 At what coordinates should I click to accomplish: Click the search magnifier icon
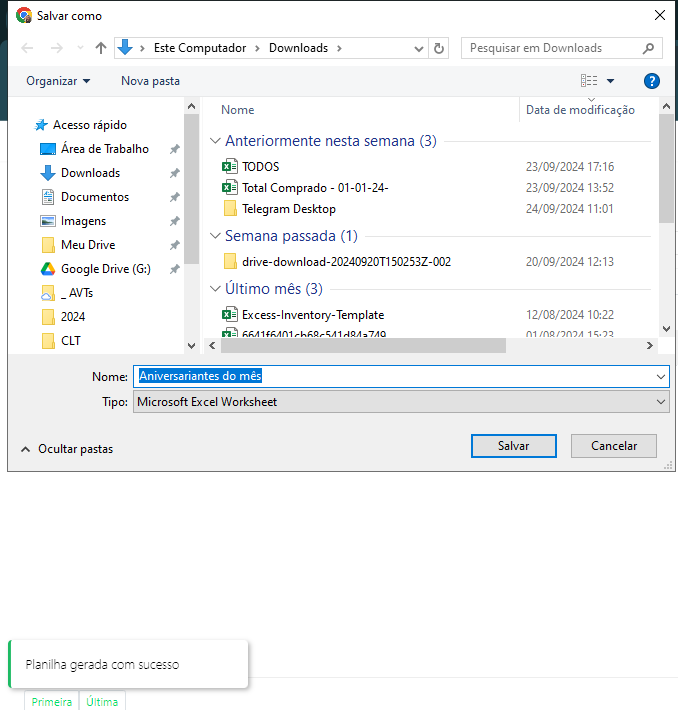tap(648, 48)
